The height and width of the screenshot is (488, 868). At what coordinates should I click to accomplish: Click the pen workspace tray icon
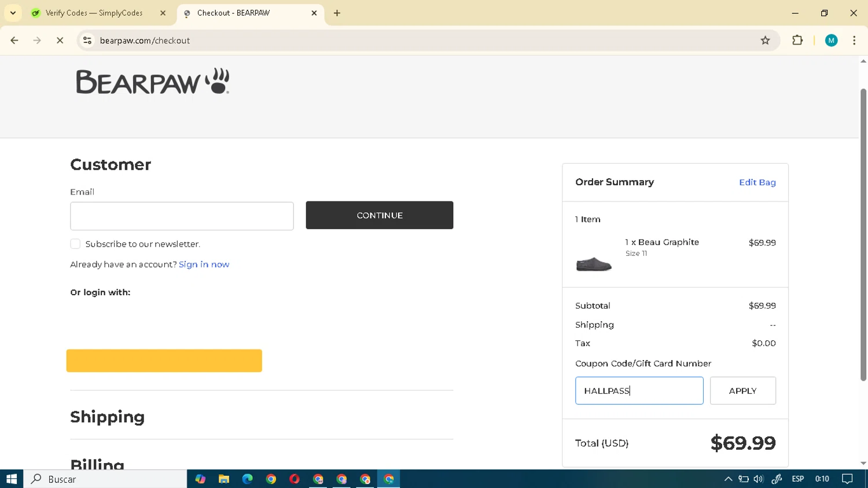[777, 479]
